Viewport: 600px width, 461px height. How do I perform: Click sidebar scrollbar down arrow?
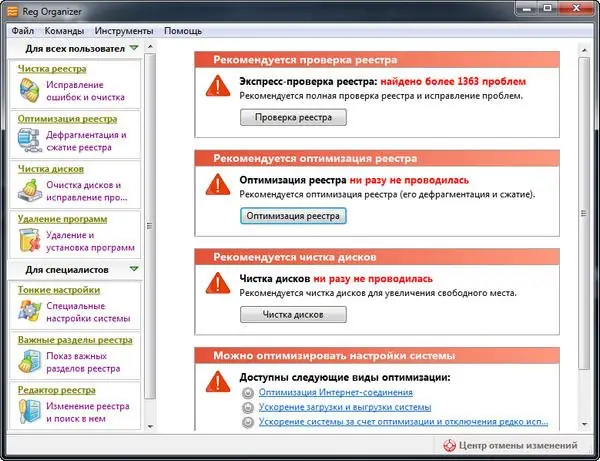click(150, 426)
